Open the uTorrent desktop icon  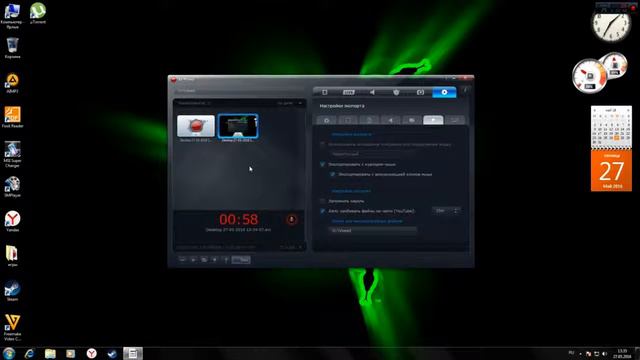pyautogui.click(x=38, y=13)
